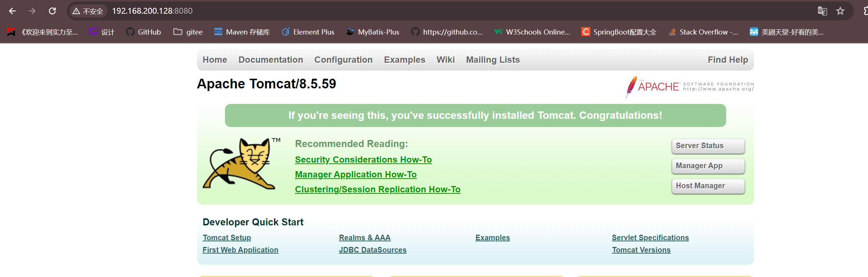This screenshot has width=868, height=277.
Task: Open the Element Plus bookmark
Action: (308, 32)
